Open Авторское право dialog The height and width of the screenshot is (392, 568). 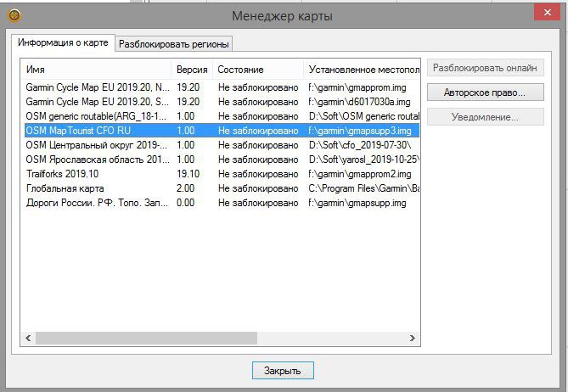click(x=485, y=92)
